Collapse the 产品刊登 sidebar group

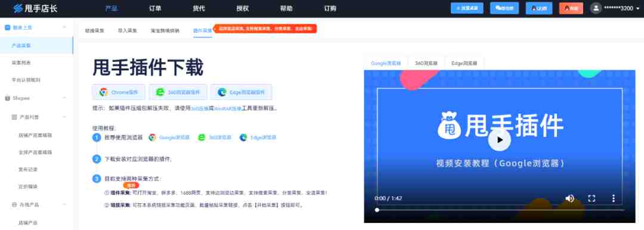(64, 117)
